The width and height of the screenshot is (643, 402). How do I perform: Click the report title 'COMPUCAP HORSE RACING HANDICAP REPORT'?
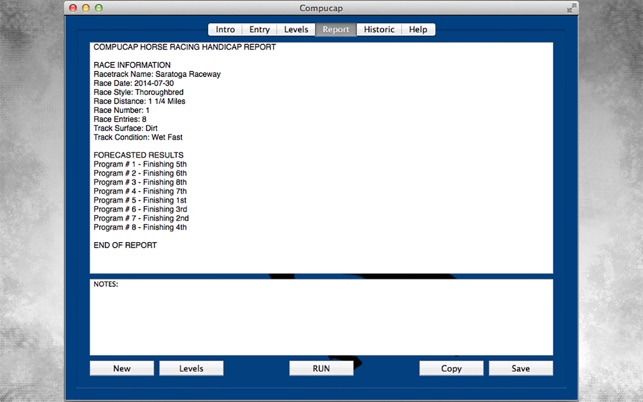tap(185, 47)
